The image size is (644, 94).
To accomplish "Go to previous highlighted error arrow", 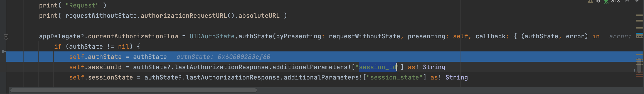I will pos(627,1).
